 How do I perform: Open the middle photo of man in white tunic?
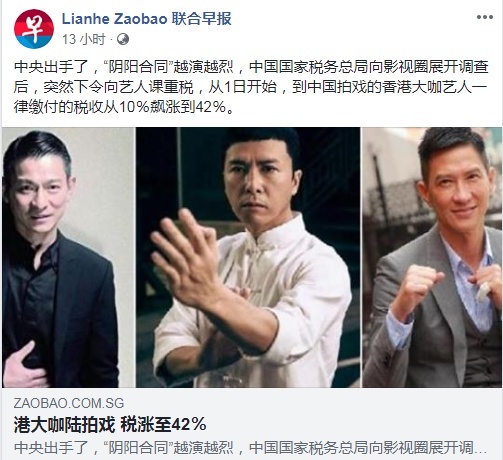[x=248, y=257]
